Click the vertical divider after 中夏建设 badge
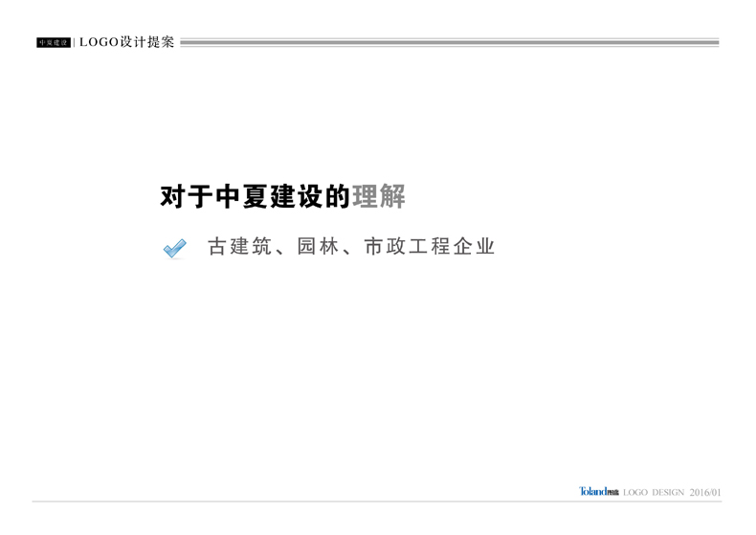The image size is (756, 535). tap(75, 43)
